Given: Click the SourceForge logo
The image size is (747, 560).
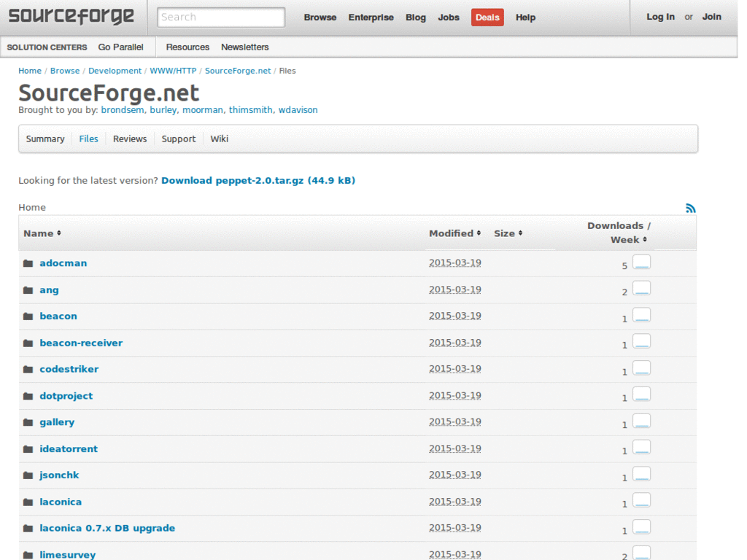Looking at the screenshot, I should [71, 16].
